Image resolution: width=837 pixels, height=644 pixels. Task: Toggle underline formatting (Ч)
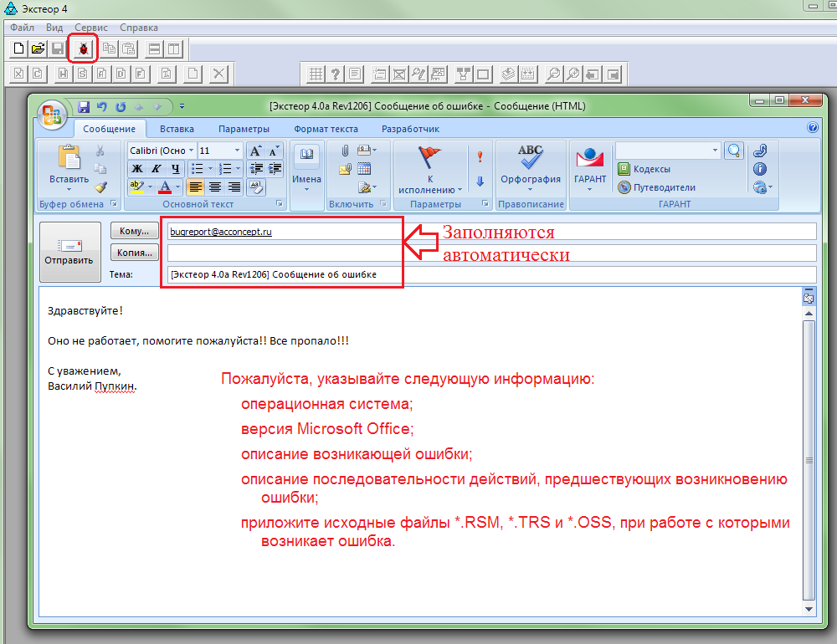175,169
